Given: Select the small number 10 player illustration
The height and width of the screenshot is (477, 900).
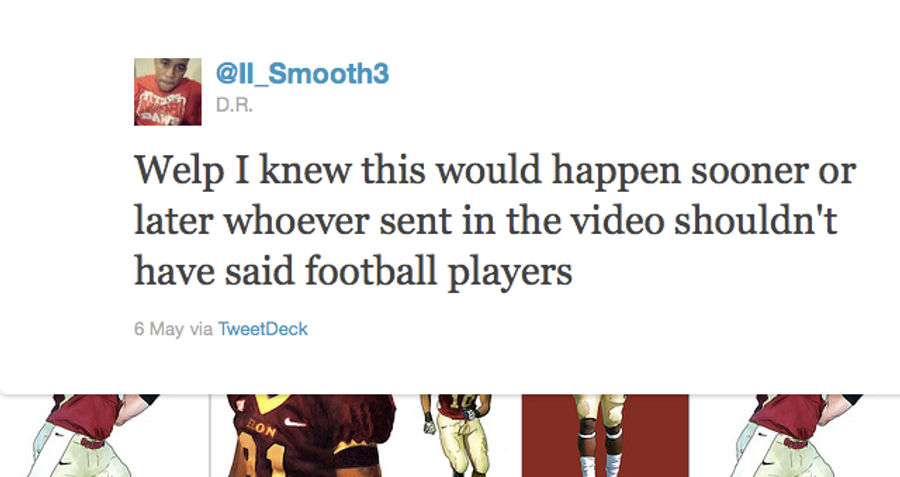Looking at the screenshot, I should click(x=457, y=435).
